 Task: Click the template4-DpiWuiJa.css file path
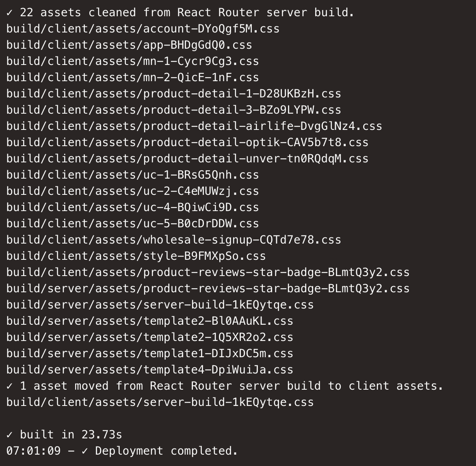(149, 370)
